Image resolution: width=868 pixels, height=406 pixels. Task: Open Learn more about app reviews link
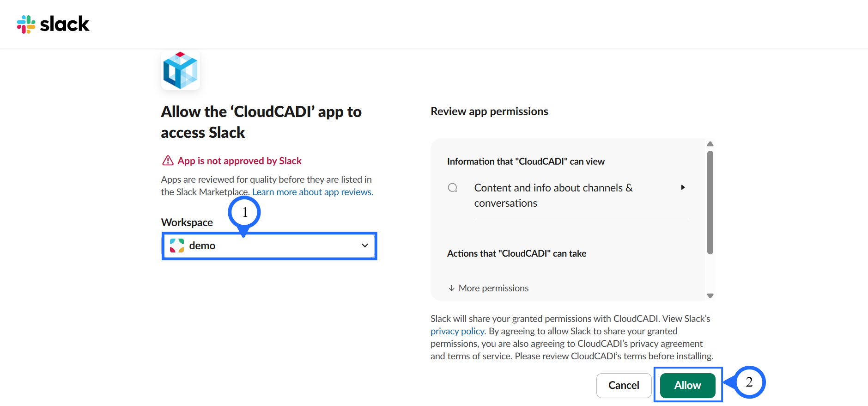[x=313, y=192]
